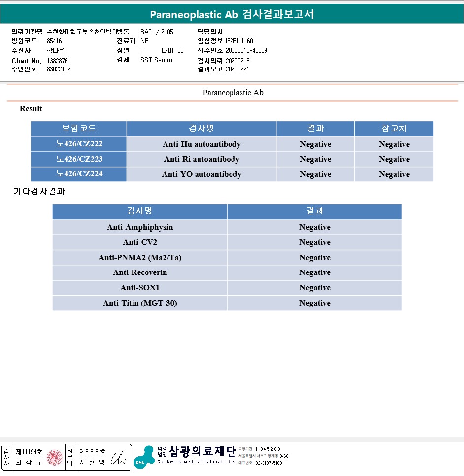
Task: Click the 삼광의료재단 foundation name
Action: click(202, 452)
